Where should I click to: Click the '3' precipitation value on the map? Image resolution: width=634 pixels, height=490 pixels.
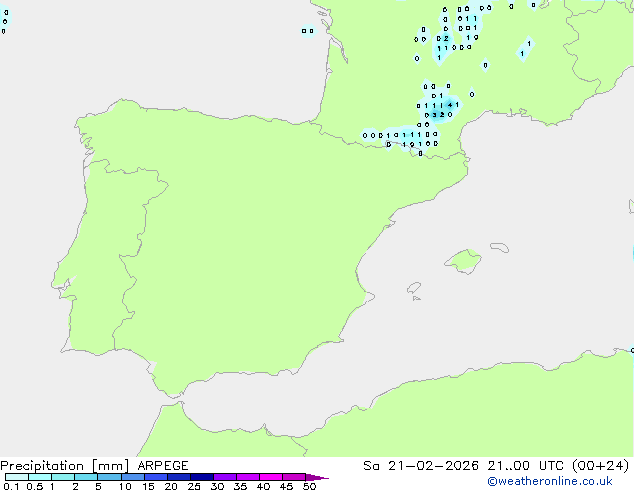click(435, 115)
